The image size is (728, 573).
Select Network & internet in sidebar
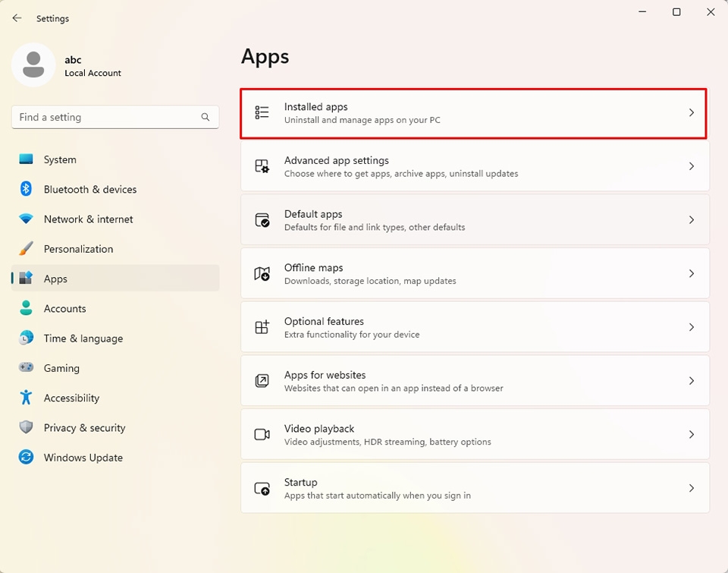pos(115,219)
